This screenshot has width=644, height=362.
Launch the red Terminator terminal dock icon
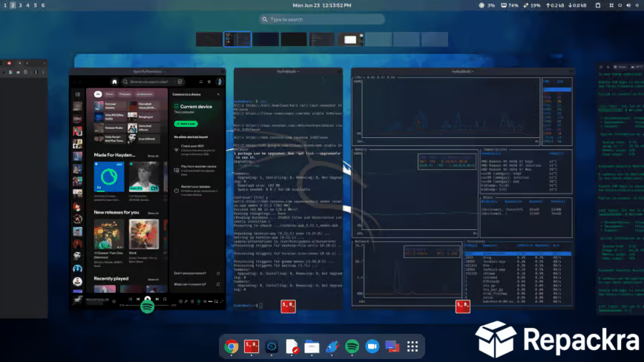252,346
